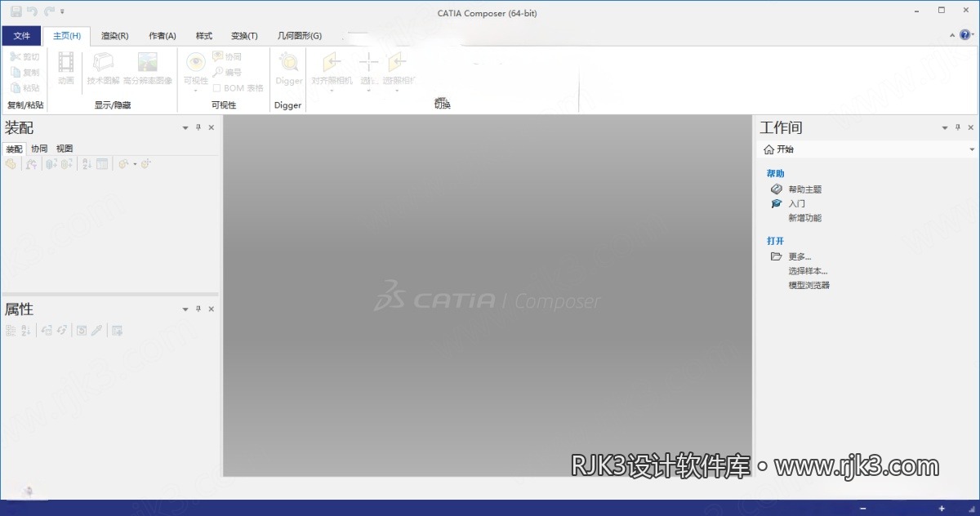Screen dimensions: 980x516
Task: Close the 属性 panel
Action: [212, 309]
